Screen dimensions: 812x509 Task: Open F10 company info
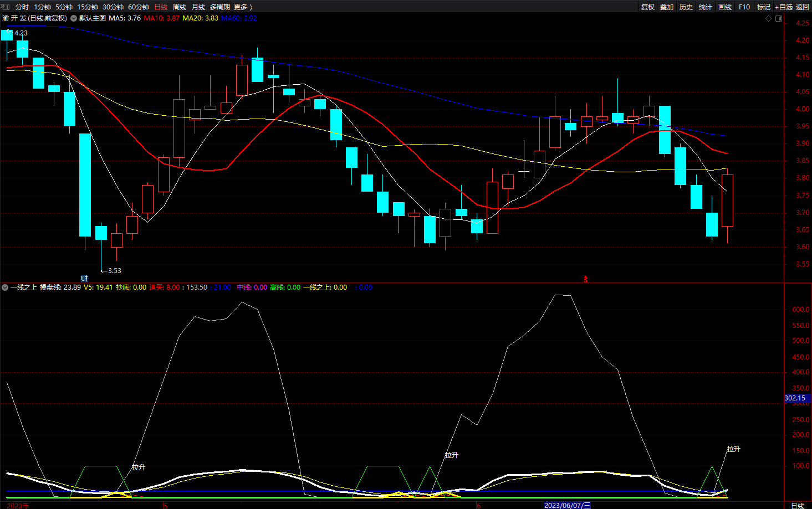pyautogui.click(x=744, y=7)
